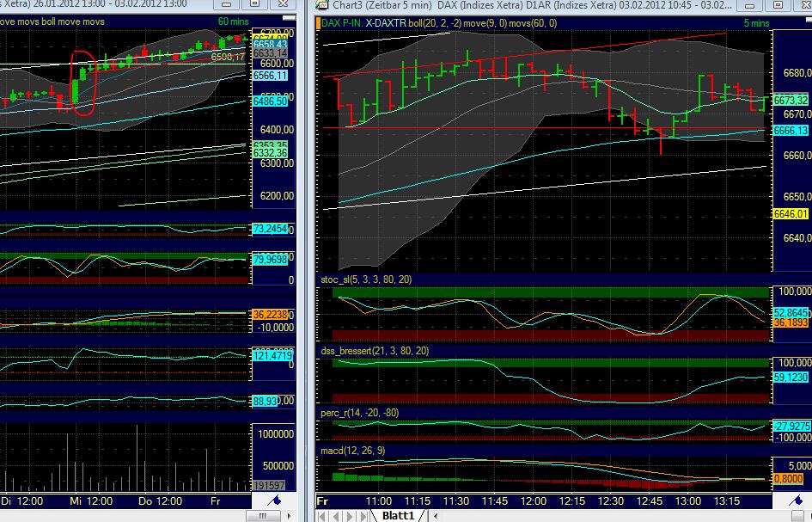Maximize the left 60 mins chart window

coord(255,4)
